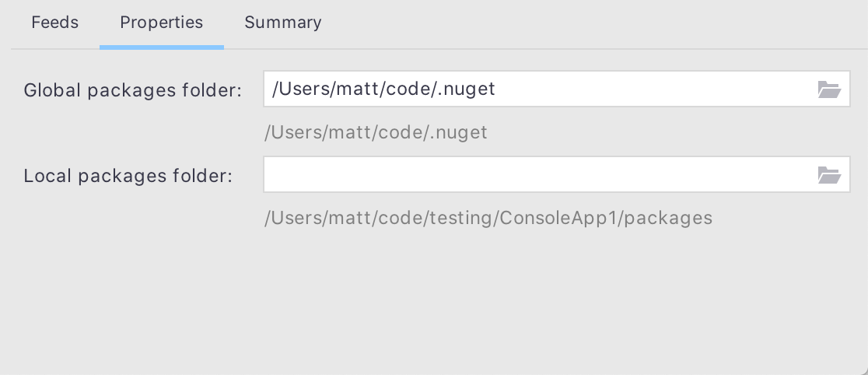Select the Properties tab
The image size is (868, 375).
162,23
